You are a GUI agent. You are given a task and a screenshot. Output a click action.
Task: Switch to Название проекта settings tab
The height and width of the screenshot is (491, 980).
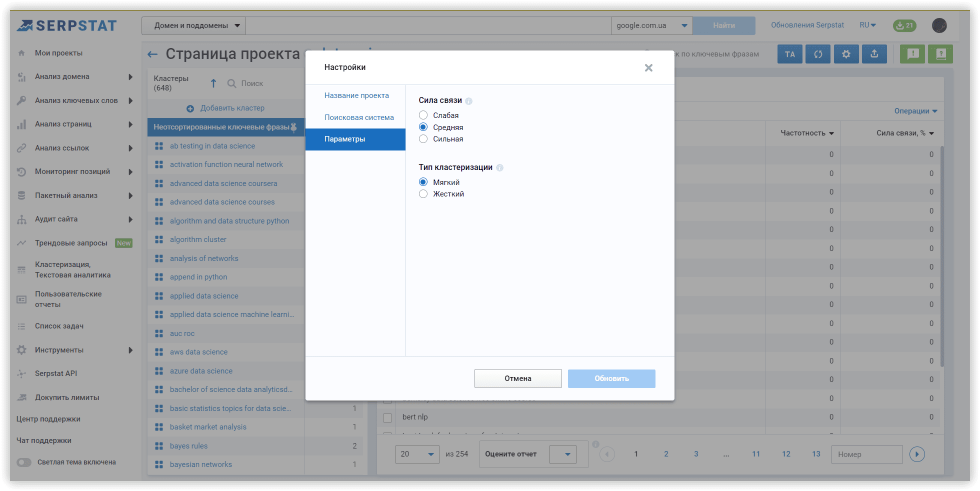click(356, 95)
